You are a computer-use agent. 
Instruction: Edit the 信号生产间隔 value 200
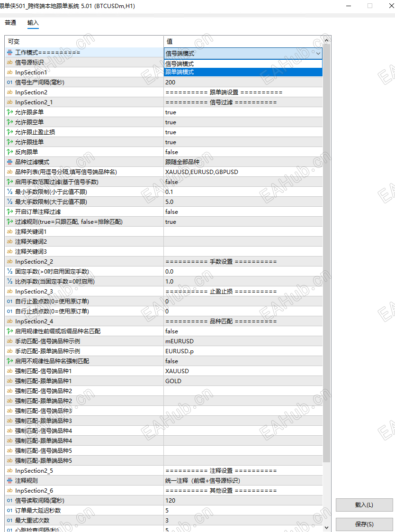coord(243,83)
